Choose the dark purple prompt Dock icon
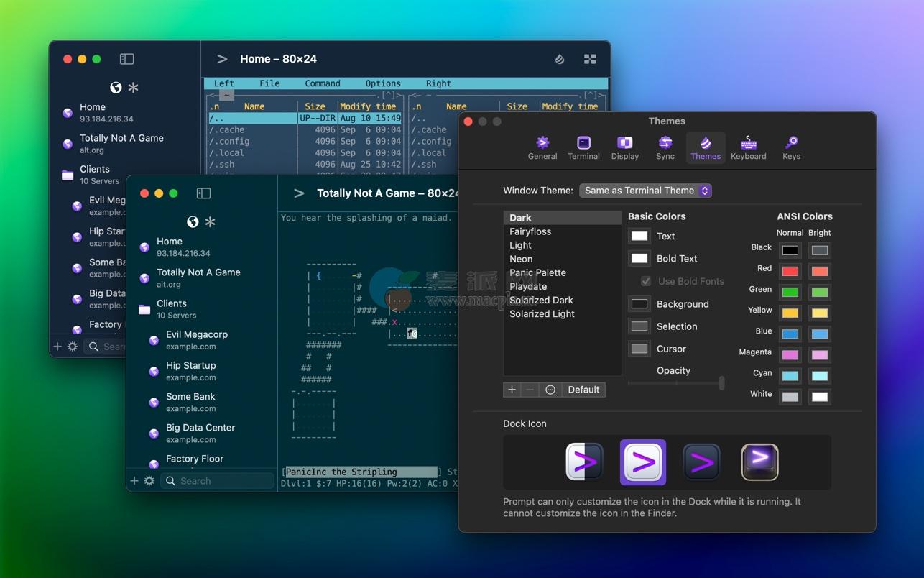 click(701, 462)
